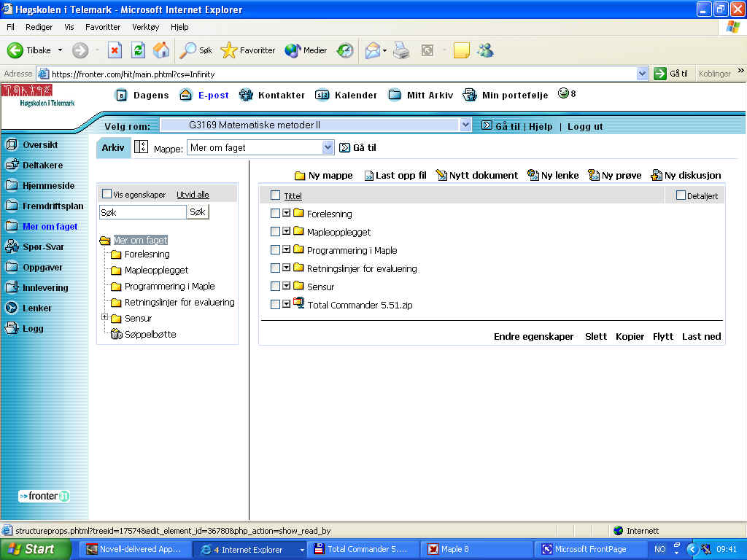
Task: Open the Verktøy menu
Action: (146, 27)
